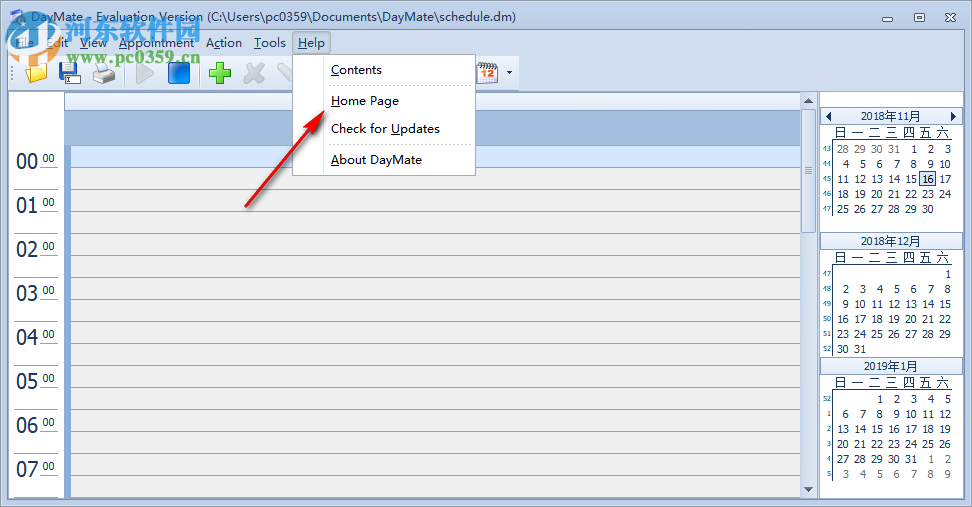Click week number 45 in the November calendar
972x507 pixels.
click(826, 179)
